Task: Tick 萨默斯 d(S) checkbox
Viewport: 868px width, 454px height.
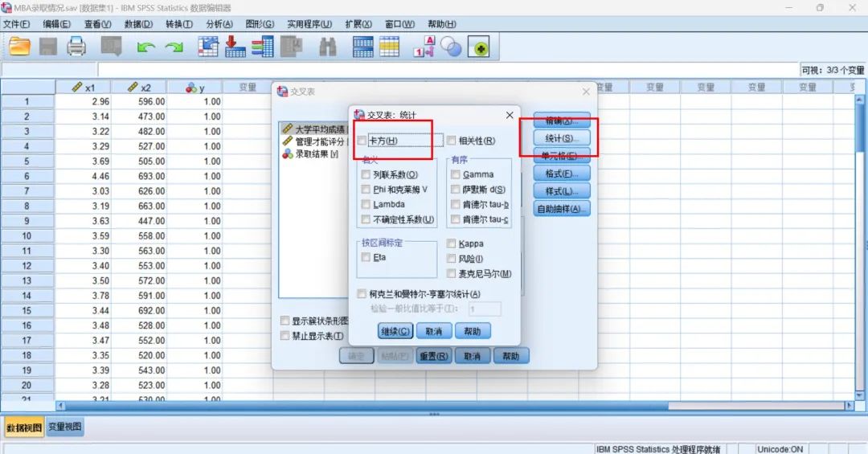Action: (455, 190)
